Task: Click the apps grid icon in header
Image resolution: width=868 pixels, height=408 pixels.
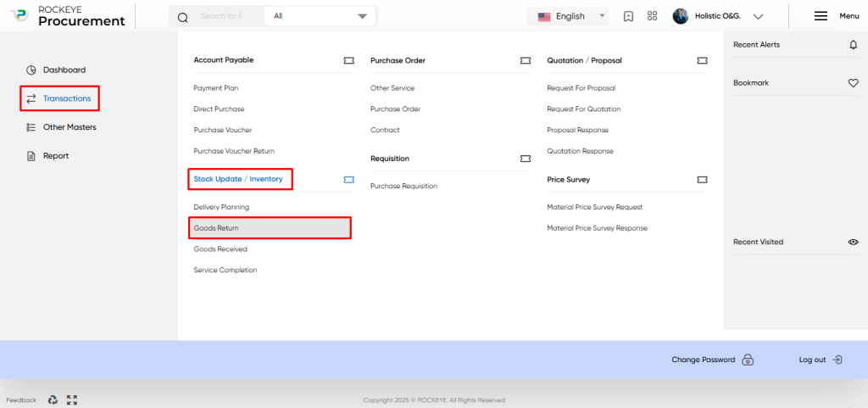Action: tap(652, 16)
